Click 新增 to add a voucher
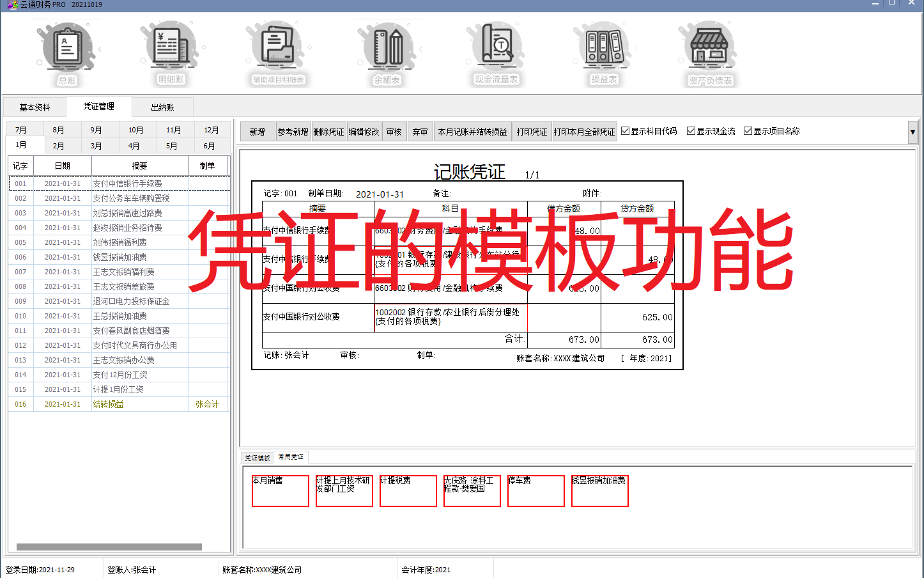The height and width of the screenshot is (578, 924). coord(258,131)
